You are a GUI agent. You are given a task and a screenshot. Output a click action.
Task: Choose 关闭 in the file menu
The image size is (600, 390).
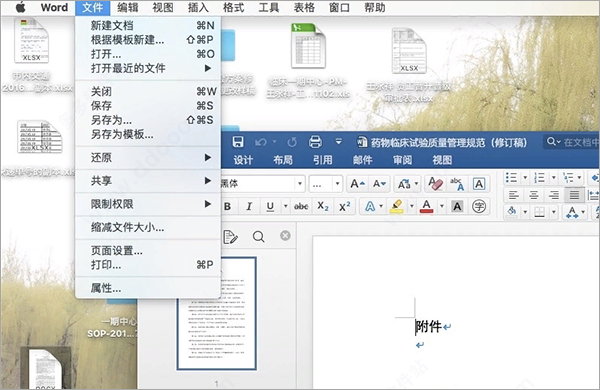pos(148,91)
